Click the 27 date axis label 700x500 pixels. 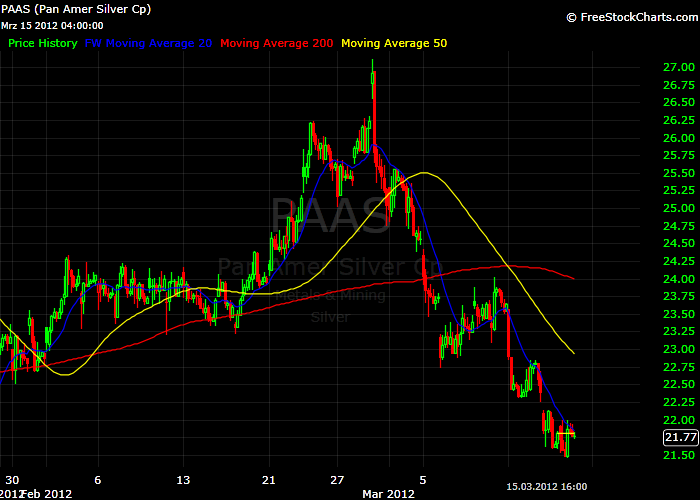(x=337, y=480)
